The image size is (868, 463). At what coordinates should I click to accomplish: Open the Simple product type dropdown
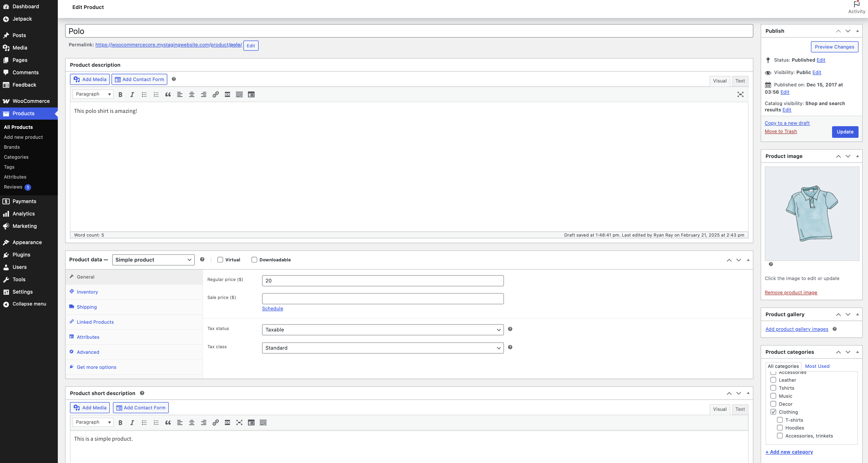(153, 260)
